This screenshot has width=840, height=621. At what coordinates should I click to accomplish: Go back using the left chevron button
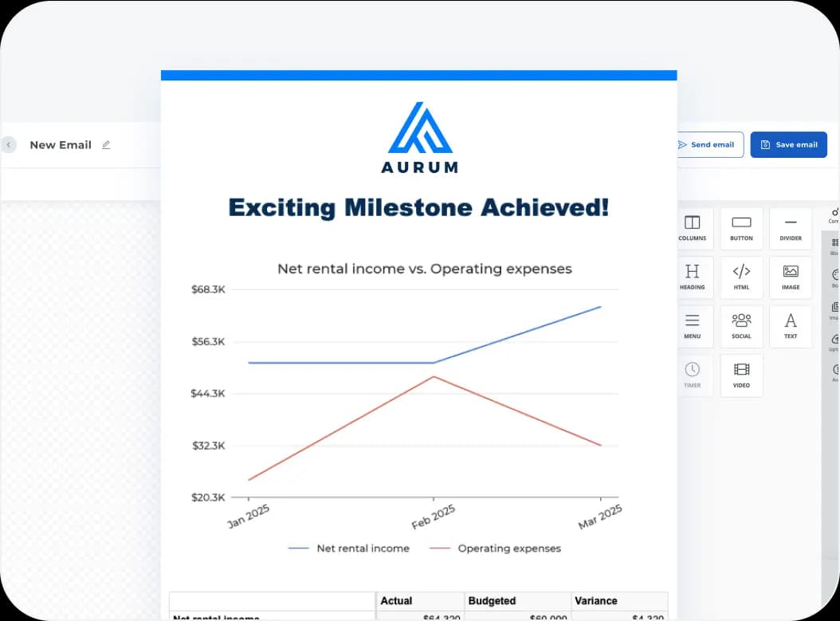[x=9, y=145]
